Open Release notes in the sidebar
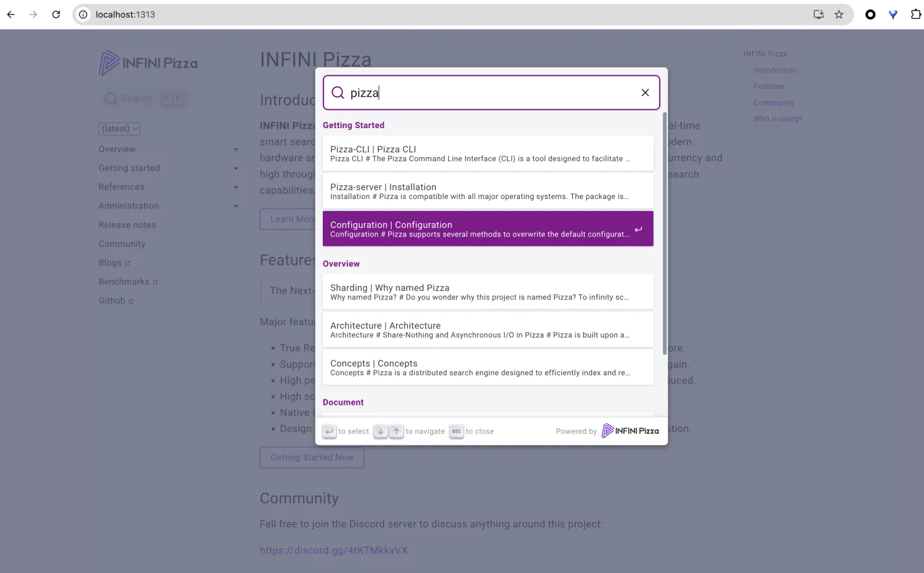This screenshot has height=573, width=924. point(128,225)
